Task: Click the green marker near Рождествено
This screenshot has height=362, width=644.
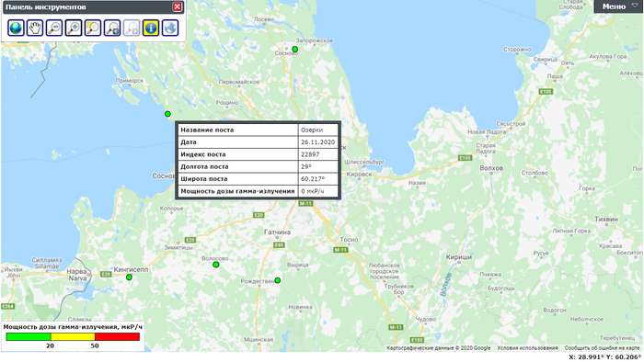Action: [278, 280]
